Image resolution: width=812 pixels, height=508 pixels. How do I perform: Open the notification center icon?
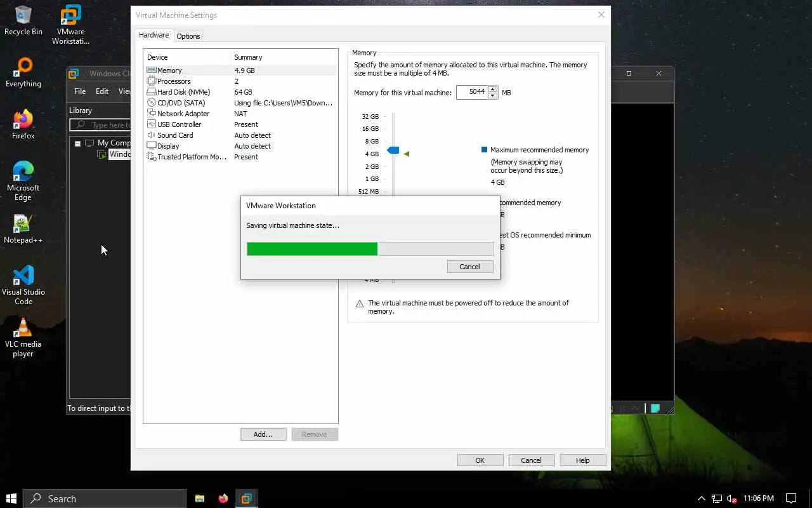(x=791, y=498)
